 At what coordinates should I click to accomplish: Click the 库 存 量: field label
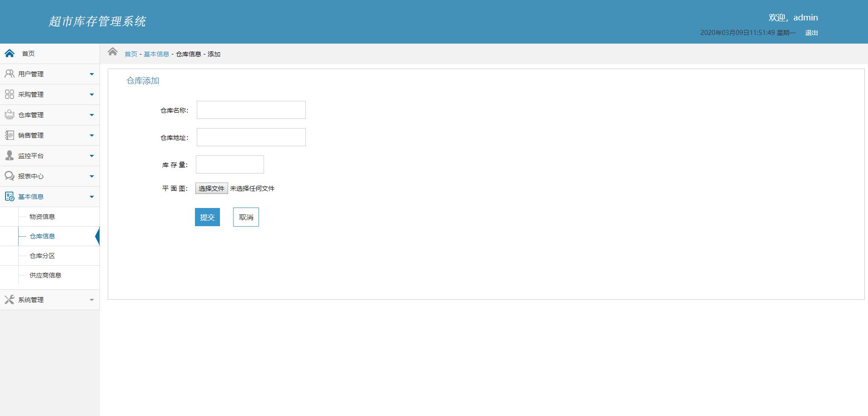[x=175, y=165]
